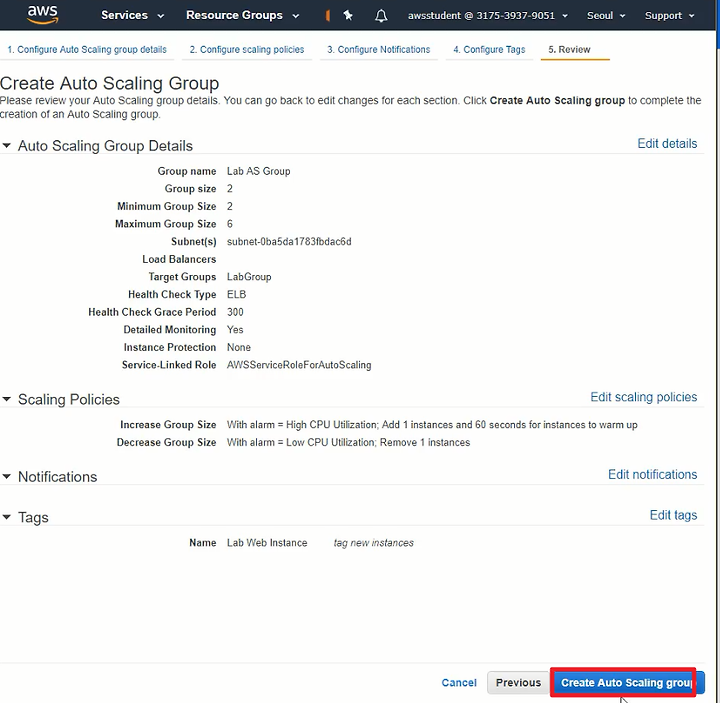Click the Detailed Monitoring Yes value
Viewport: 720px width, 703px height.
(235, 330)
